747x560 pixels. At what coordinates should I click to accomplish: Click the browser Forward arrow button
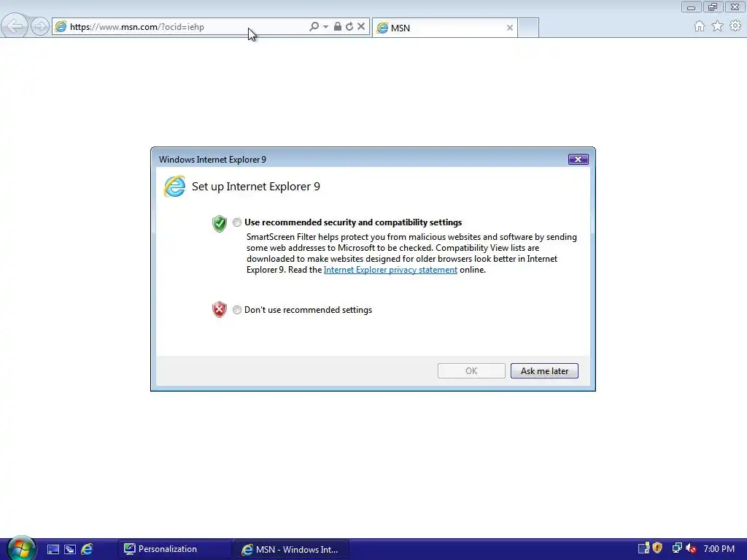pos(39,27)
